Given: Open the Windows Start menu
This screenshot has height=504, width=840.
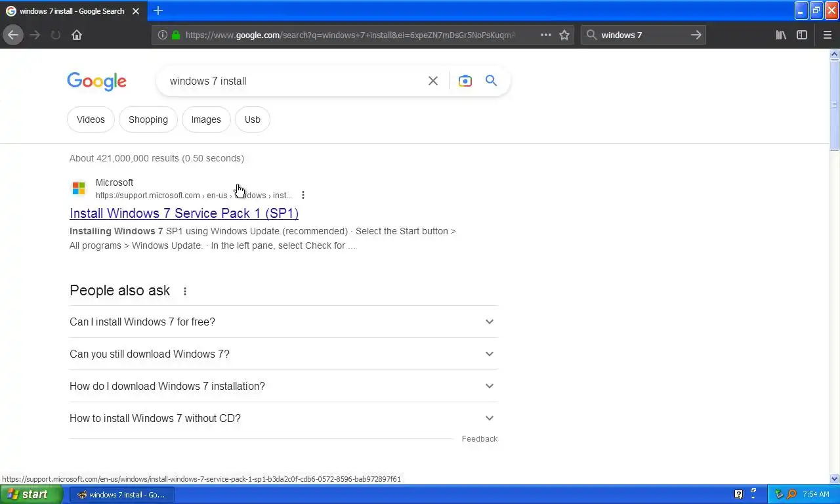Looking at the screenshot, I should point(31,494).
